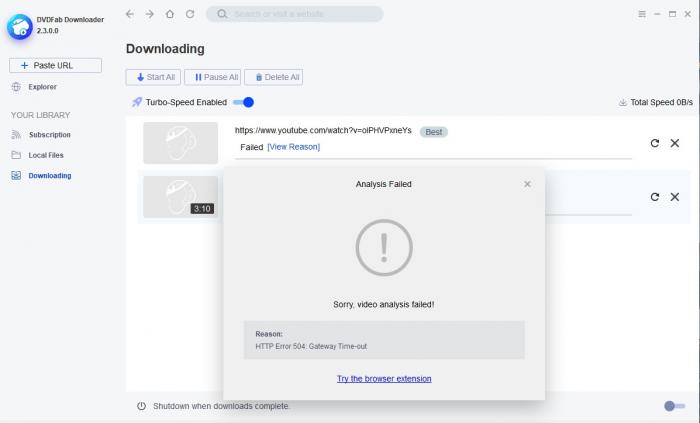Click the second thumbnail showing 3:10
Viewport: 700px width, 423px height.
coord(180,197)
